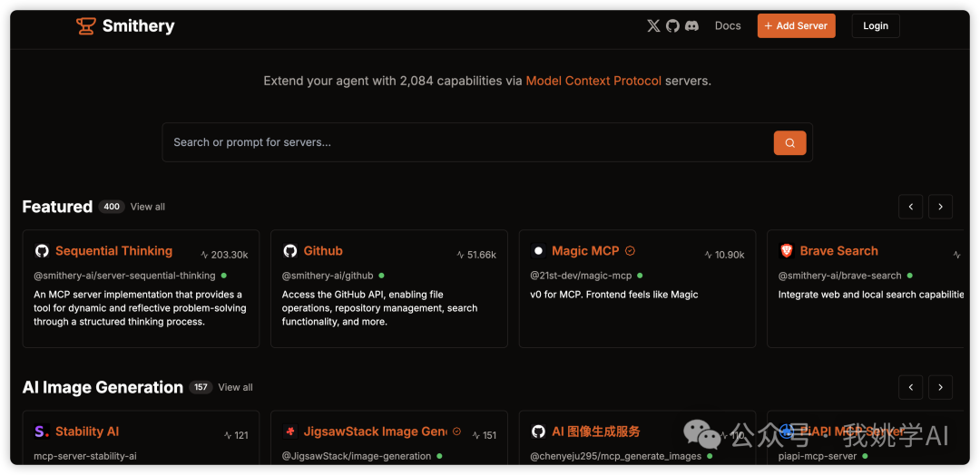This screenshot has width=980, height=475.
Task: Click mcp-server-stability-ai text
Action: [85, 456]
